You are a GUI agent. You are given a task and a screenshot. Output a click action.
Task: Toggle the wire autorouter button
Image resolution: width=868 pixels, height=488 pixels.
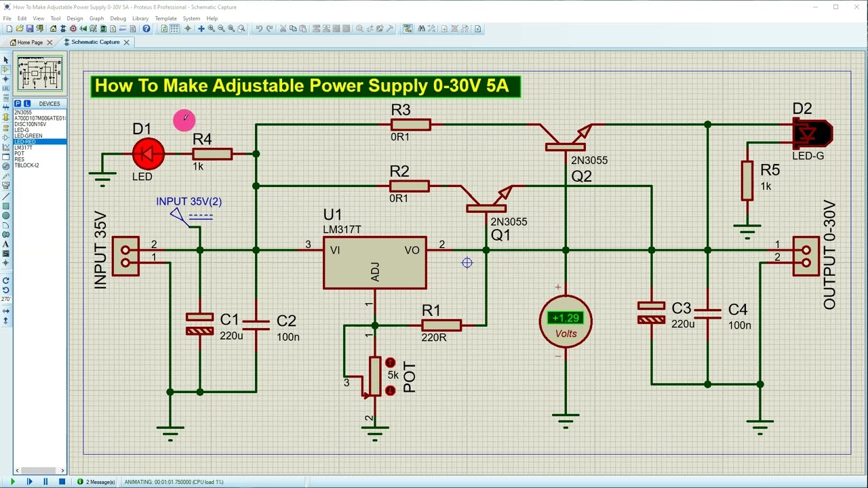408,28
